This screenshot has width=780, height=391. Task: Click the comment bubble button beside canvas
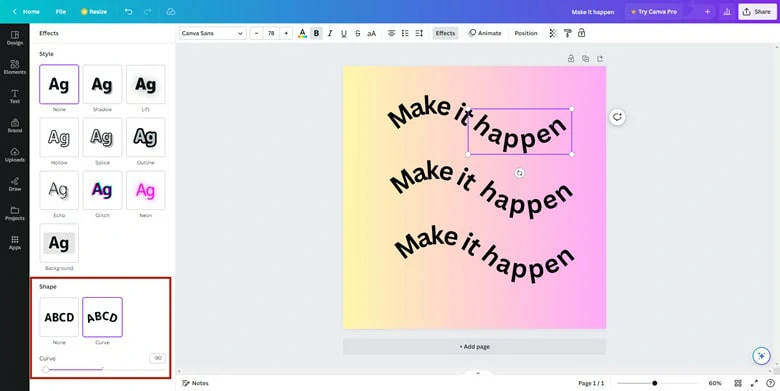617,117
